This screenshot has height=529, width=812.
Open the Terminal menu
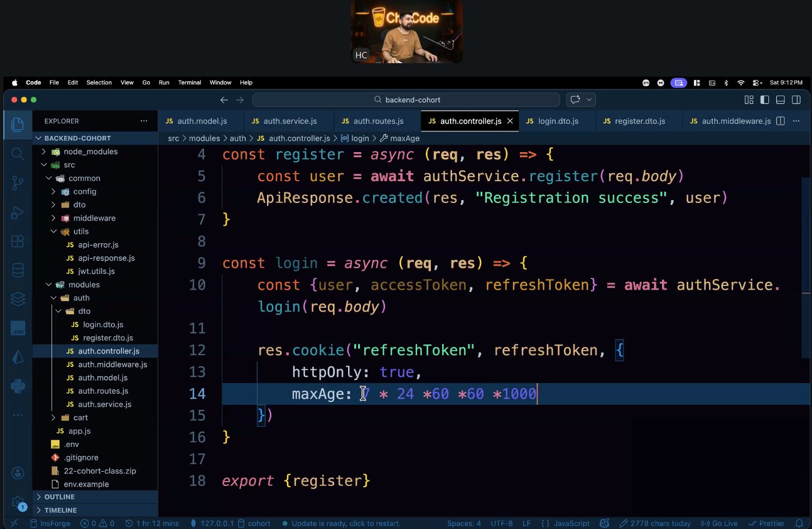189,83
